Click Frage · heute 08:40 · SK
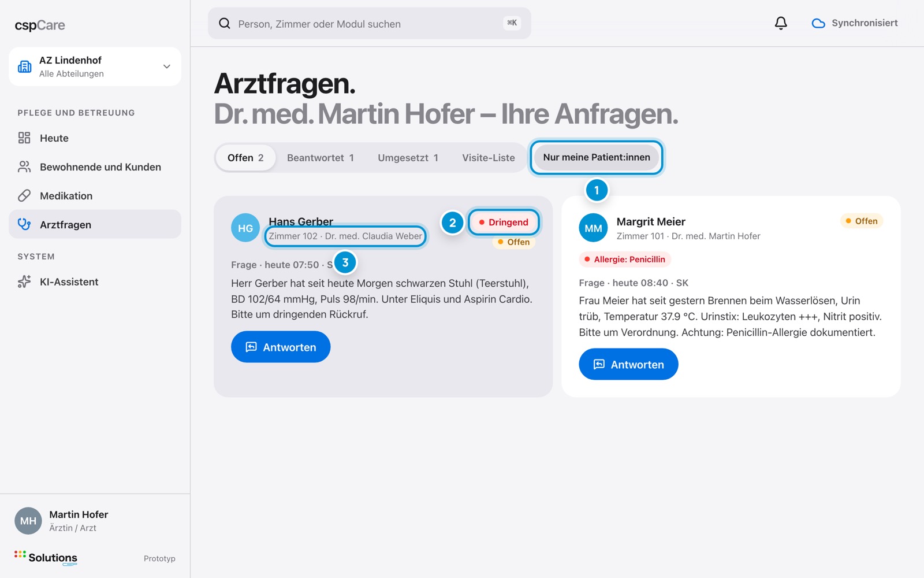The height and width of the screenshot is (578, 924). click(x=634, y=283)
